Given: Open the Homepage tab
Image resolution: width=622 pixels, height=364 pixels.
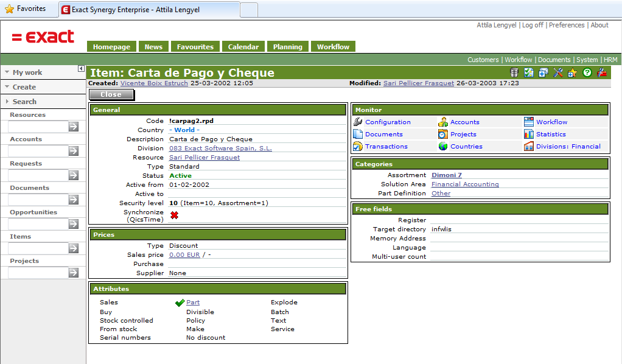Looking at the screenshot, I should click(x=111, y=46).
